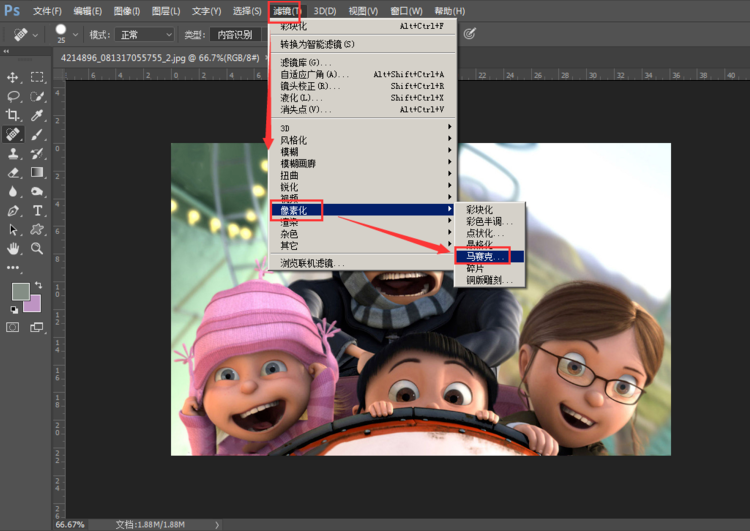Open the brush size picker dropdown

pyautogui.click(x=75, y=34)
